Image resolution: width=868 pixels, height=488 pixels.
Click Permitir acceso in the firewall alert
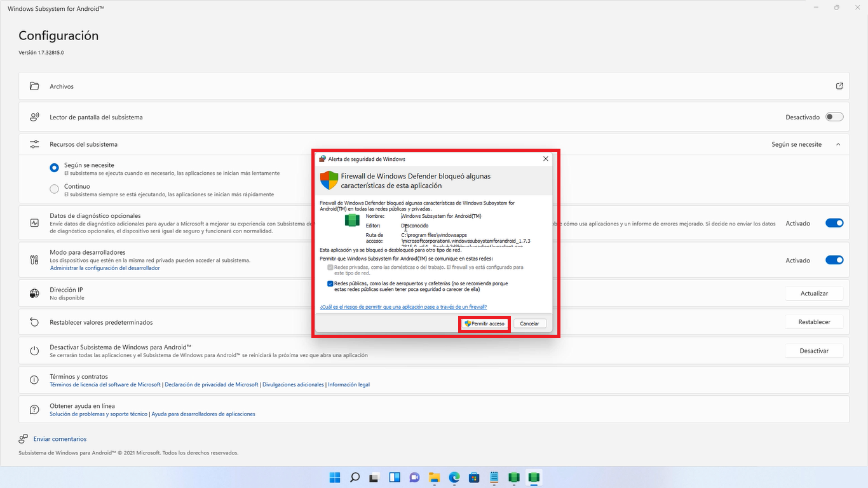coord(484,323)
